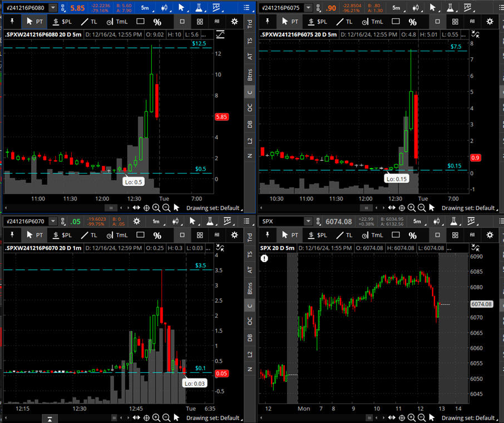Open Studies flask icon in P6070 chart header
The width and height of the screenshot is (504, 423).
pyautogui.click(x=210, y=222)
